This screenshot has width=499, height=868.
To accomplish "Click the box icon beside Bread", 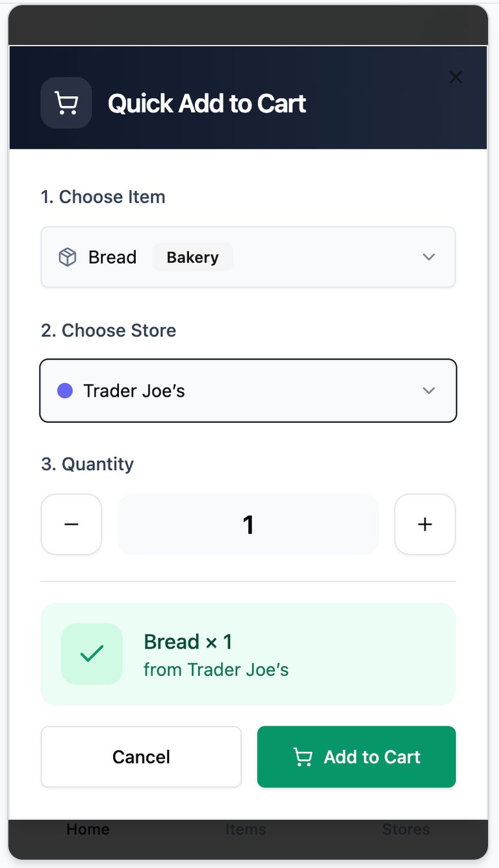I will coord(68,257).
